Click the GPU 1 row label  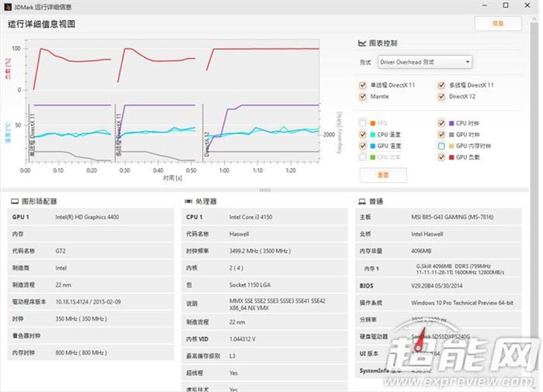tap(20, 217)
